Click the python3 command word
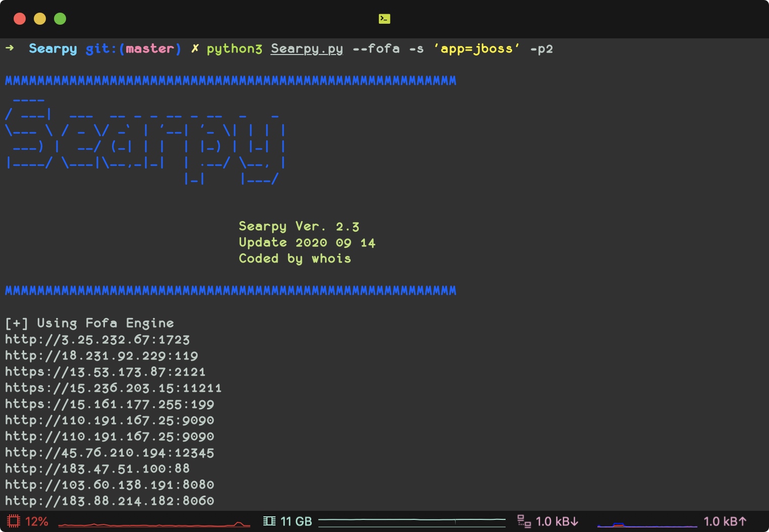The width and height of the screenshot is (769, 532). [234, 49]
